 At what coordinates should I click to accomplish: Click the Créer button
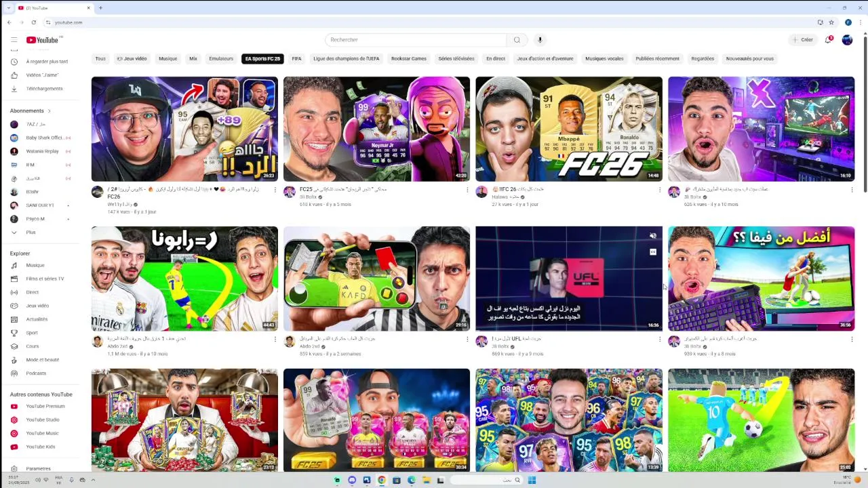click(x=803, y=40)
